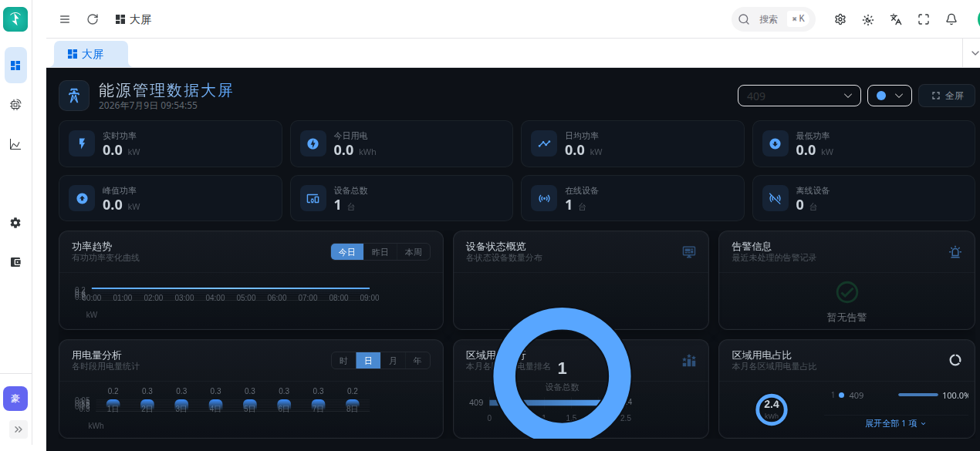Image resolution: width=980 pixels, height=451 pixels.
Task: Click the 功率趋势 panel title
Action: tap(92, 246)
